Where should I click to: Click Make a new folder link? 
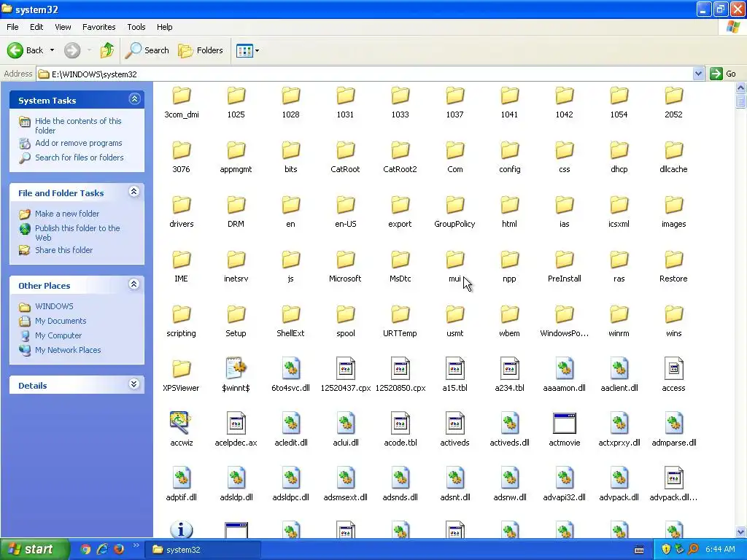click(x=67, y=214)
